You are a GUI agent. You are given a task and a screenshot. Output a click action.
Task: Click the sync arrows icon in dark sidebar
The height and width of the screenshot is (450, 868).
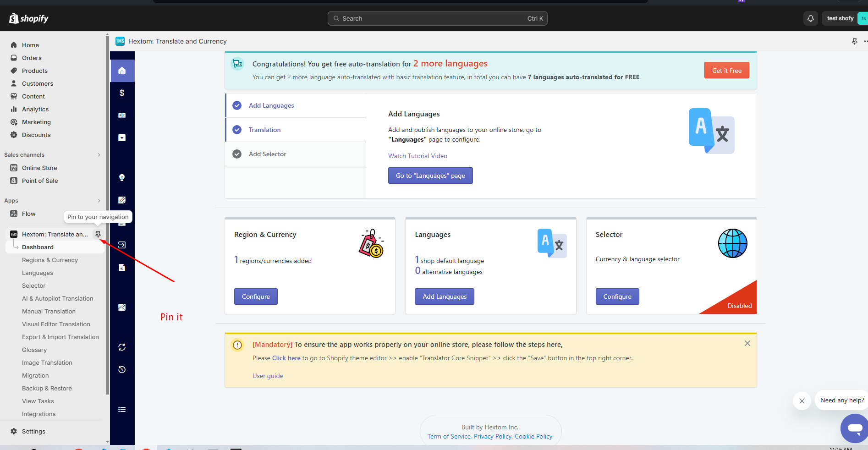[122, 347]
